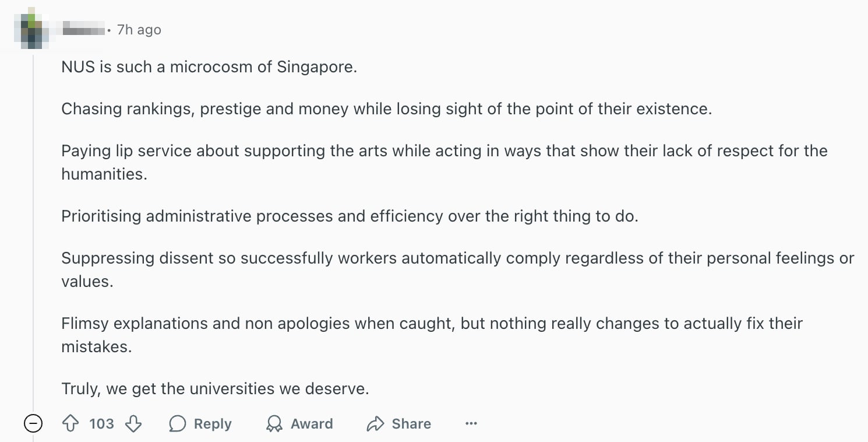Open the commenter's pixelated avatar

pyautogui.click(x=33, y=29)
